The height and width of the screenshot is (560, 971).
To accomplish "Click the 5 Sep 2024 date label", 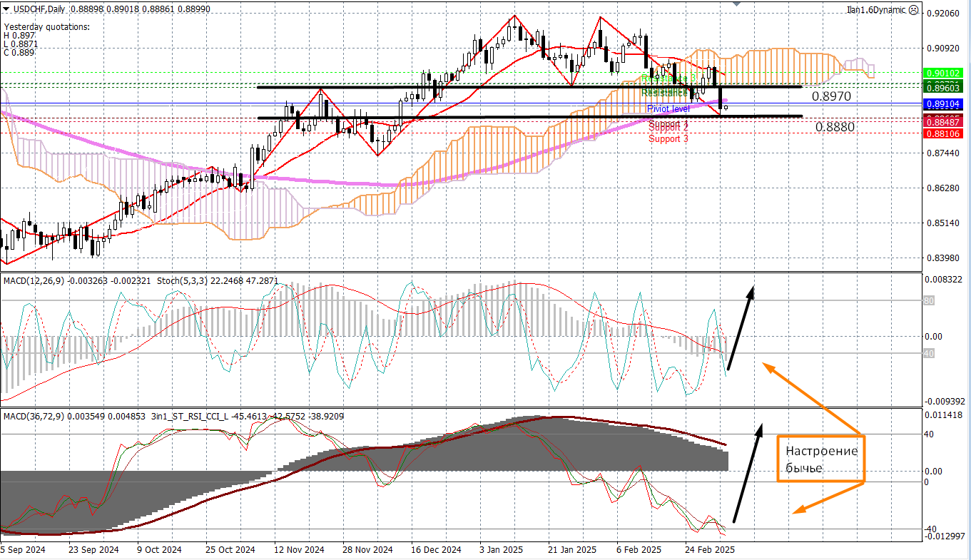I will click(23, 550).
